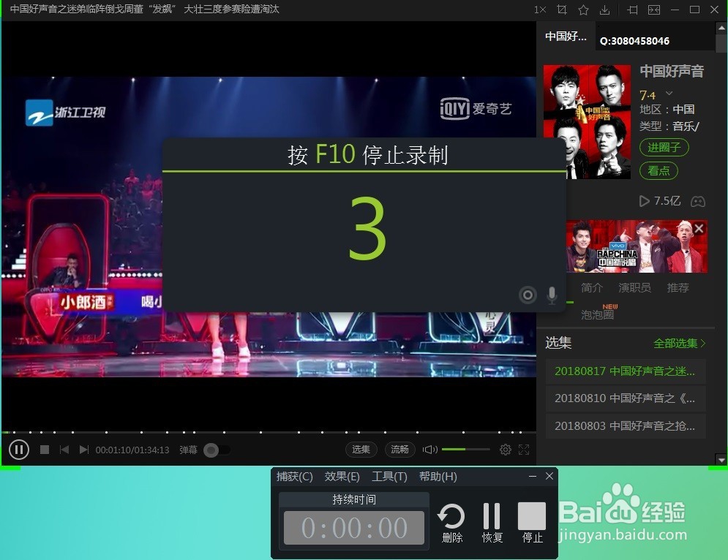Enter fullscreen mode in the player

tap(524, 450)
